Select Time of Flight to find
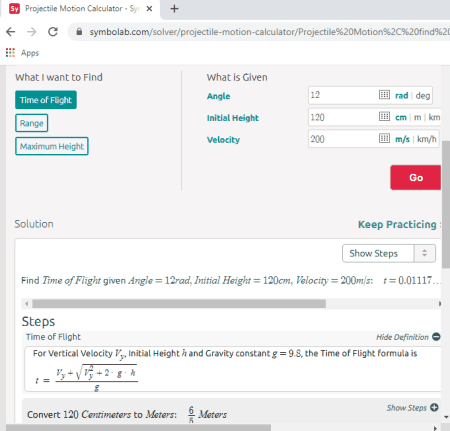450x431 pixels. (46, 100)
